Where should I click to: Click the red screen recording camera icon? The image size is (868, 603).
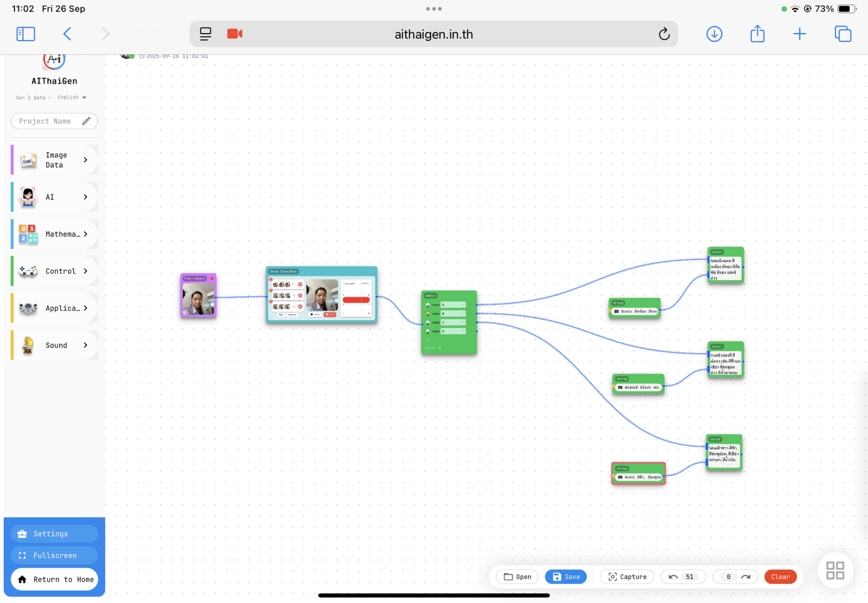tap(234, 34)
